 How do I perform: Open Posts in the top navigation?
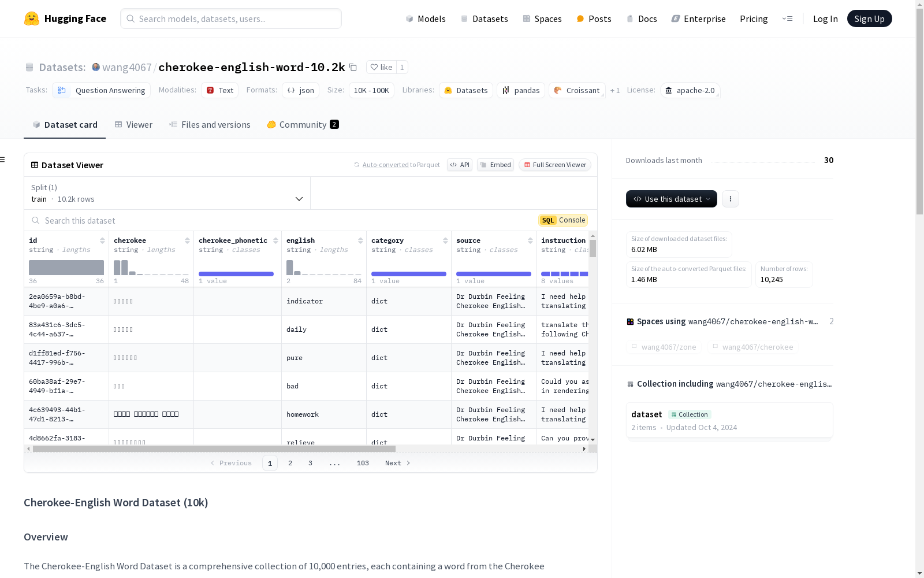[594, 18]
